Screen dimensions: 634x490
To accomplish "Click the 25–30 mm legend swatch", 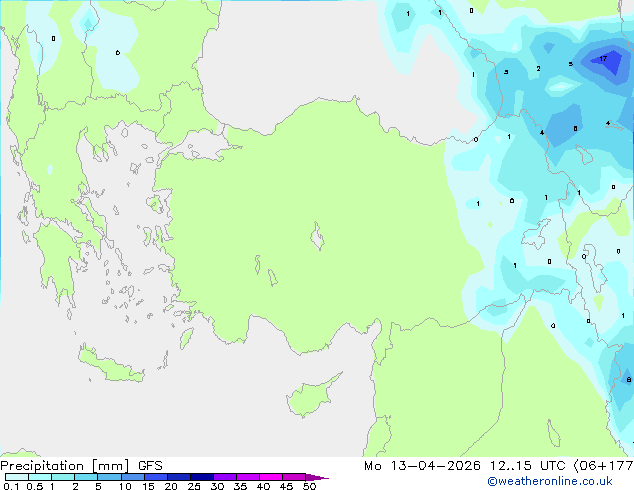I will pos(202,477).
